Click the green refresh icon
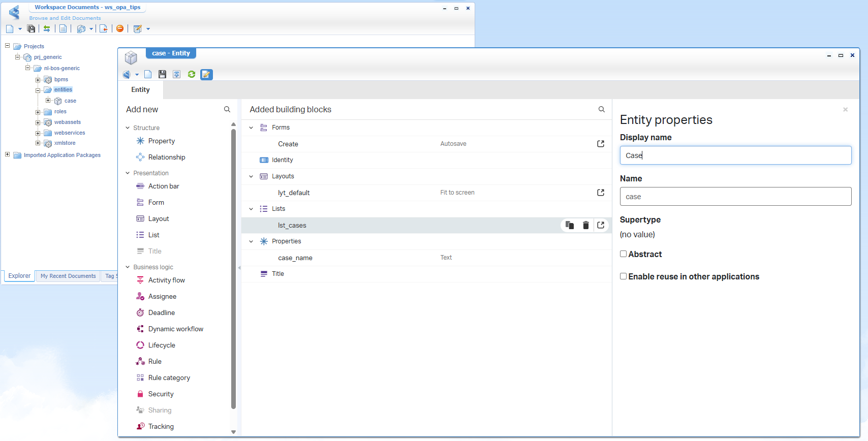The width and height of the screenshot is (868, 441). pos(192,75)
